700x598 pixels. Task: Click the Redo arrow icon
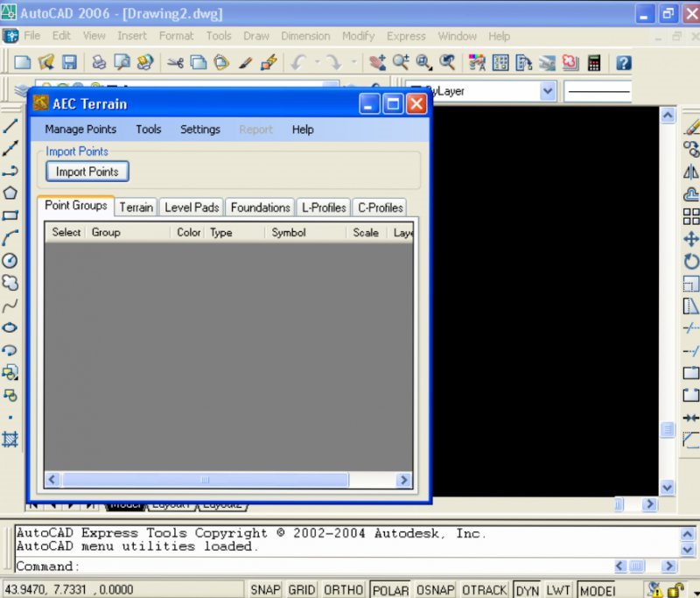(x=334, y=62)
